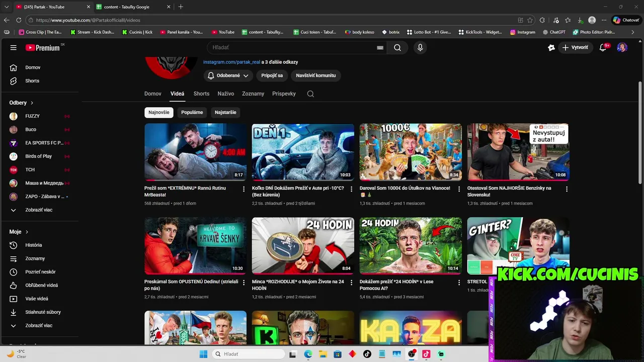This screenshot has height=362, width=644.
Task: Switch to the Domov channel tab
Action: pyautogui.click(x=153, y=94)
